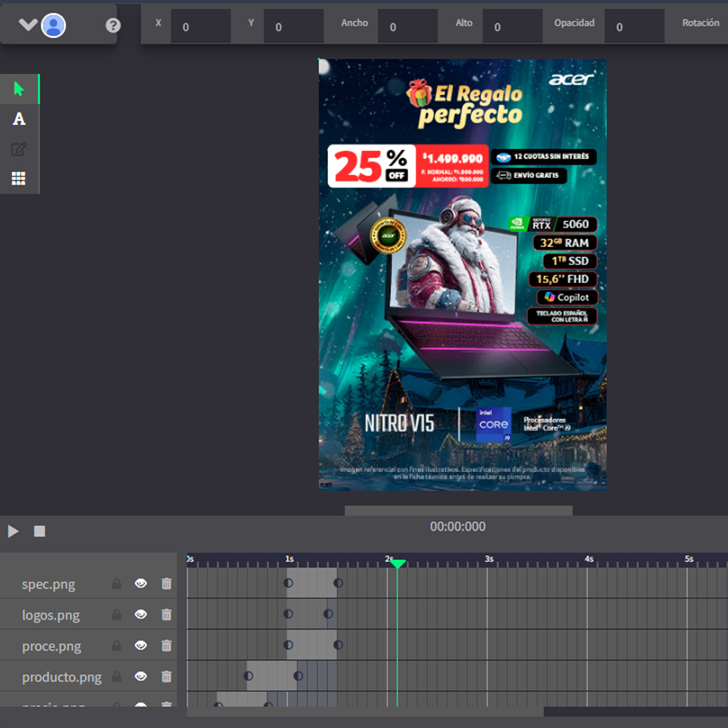This screenshot has width=728, height=728.
Task: Click the edit pencil tool icon
Action: (x=19, y=149)
